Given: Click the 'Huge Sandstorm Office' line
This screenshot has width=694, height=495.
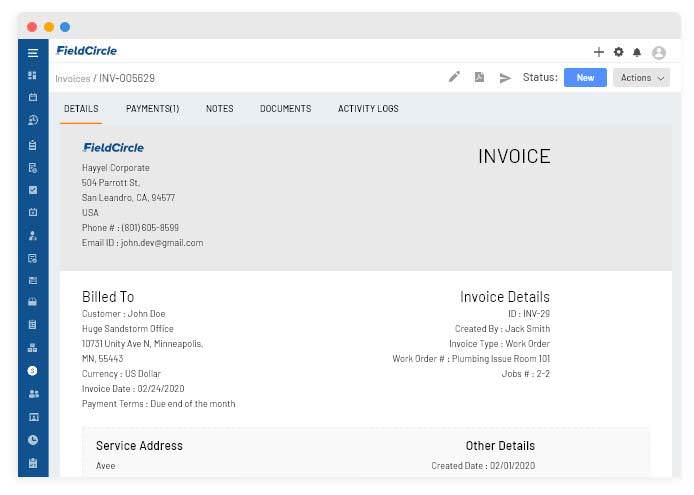Looking at the screenshot, I should (127, 329).
